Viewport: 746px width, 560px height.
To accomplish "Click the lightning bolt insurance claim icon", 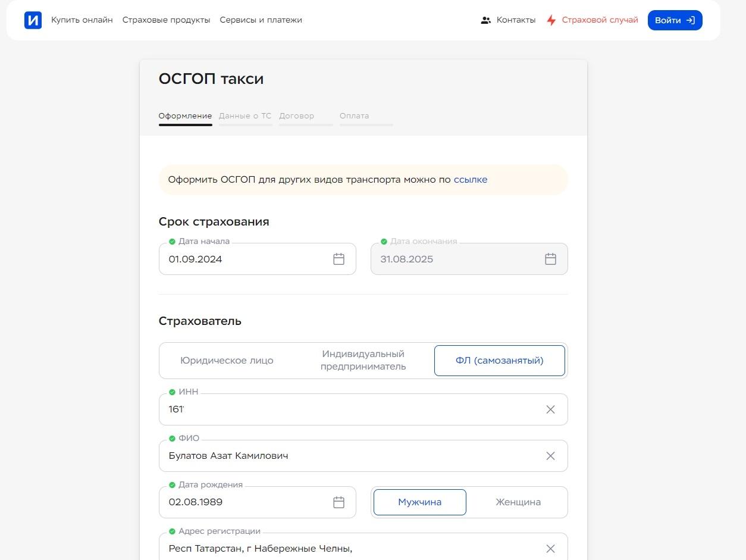I will (x=551, y=20).
